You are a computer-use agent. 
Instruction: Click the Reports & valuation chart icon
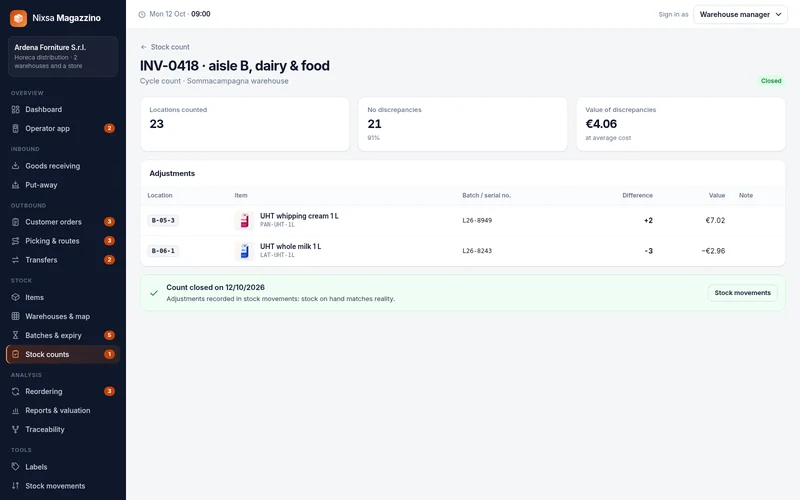click(15, 410)
